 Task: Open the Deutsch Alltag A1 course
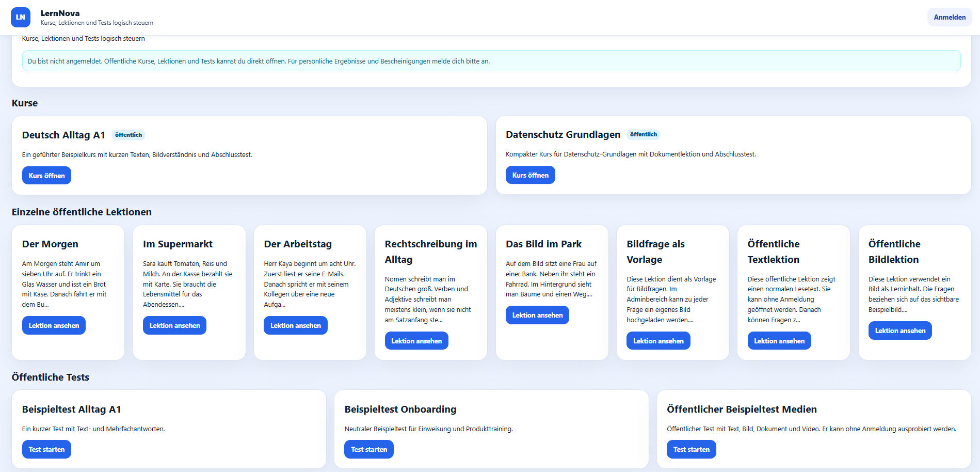[x=46, y=176]
